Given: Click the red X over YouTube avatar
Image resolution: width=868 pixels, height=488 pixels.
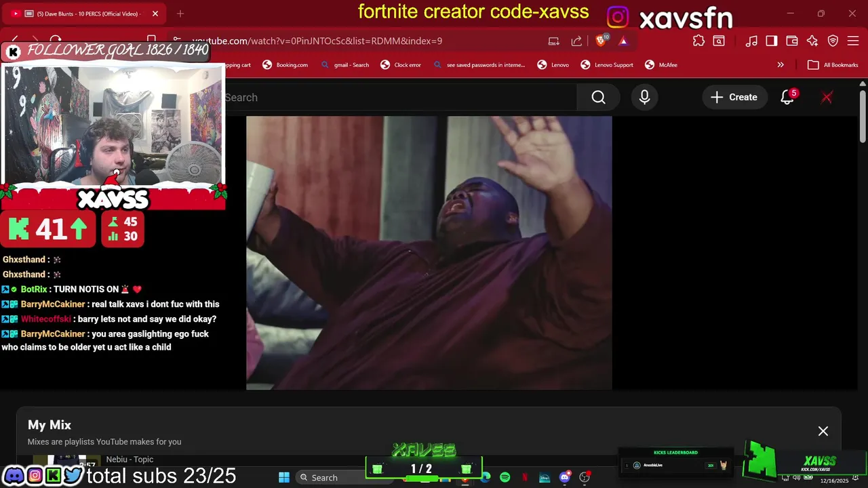Looking at the screenshot, I should click(827, 98).
